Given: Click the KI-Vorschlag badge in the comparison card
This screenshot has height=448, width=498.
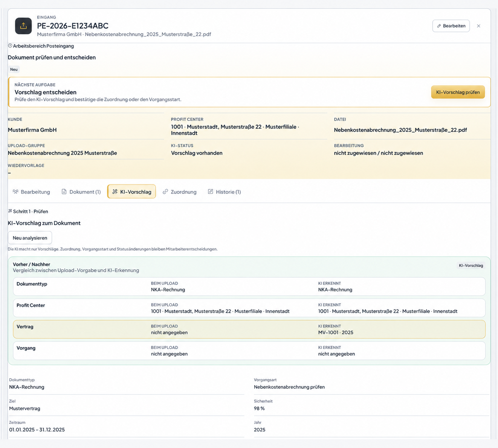Looking at the screenshot, I should [471, 265].
